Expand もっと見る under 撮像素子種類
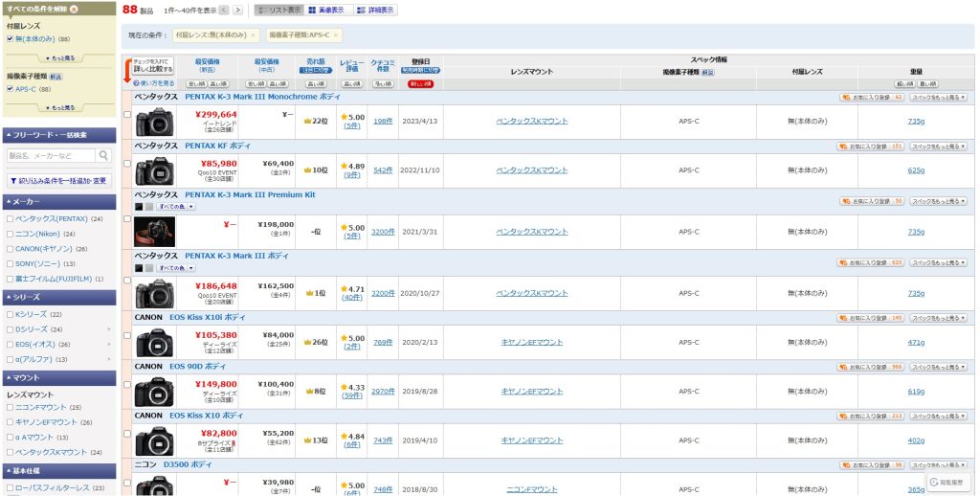Screen dimensions: 980x496 coord(60,107)
